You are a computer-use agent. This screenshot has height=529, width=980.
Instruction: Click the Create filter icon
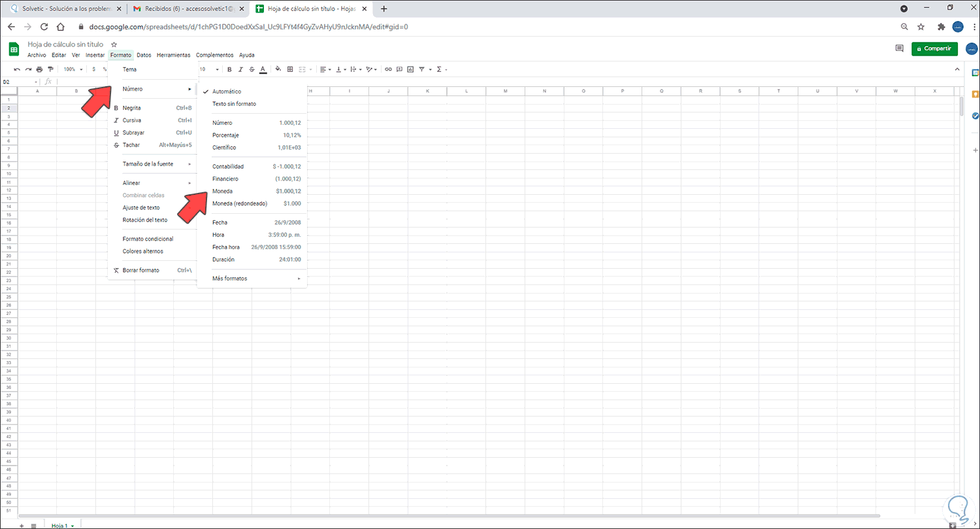click(x=421, y=69)
